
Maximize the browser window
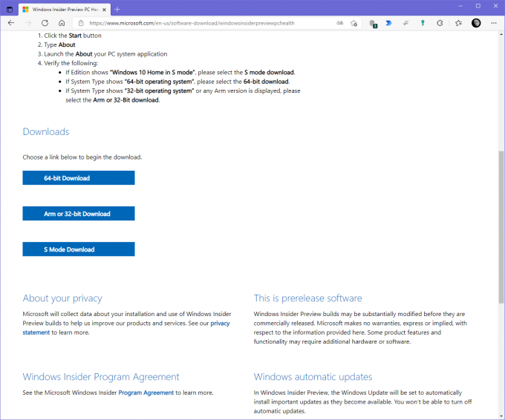point(478,6)
